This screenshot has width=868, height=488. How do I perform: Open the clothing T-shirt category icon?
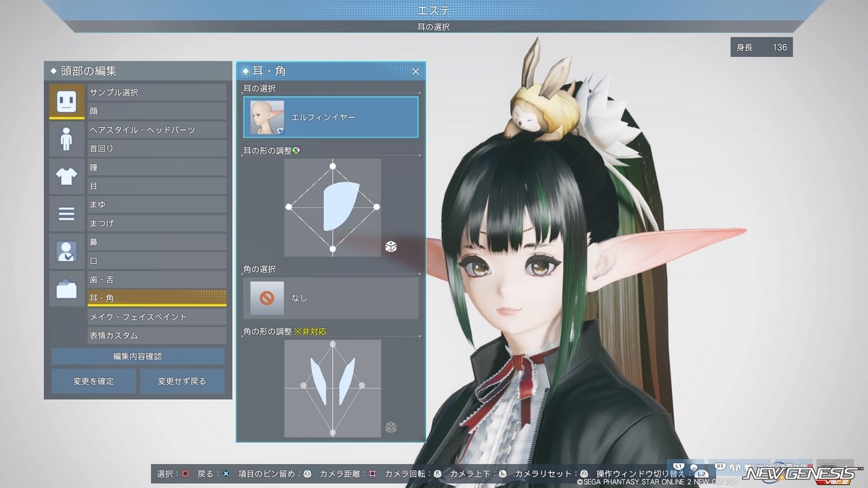[67, 176]
